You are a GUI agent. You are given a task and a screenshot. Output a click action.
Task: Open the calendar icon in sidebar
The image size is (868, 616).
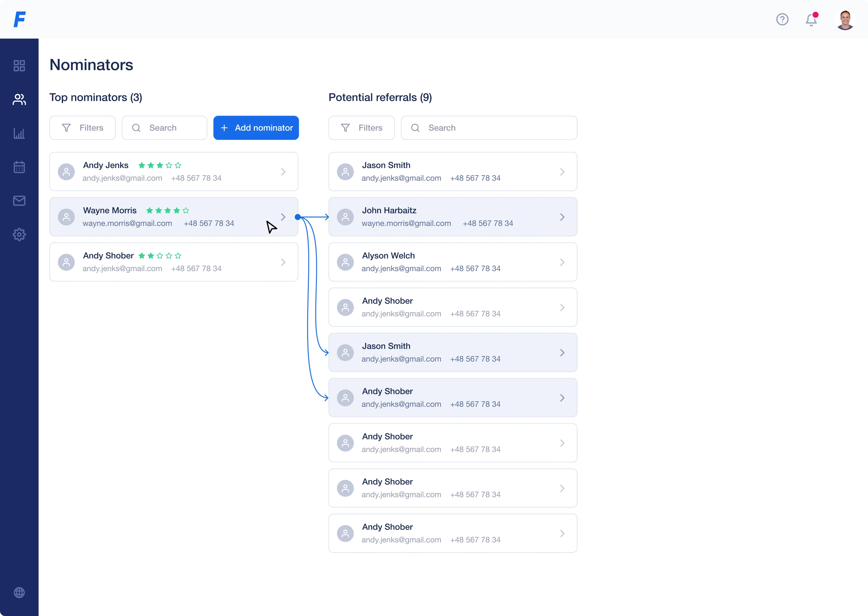(x=19, y=167)
